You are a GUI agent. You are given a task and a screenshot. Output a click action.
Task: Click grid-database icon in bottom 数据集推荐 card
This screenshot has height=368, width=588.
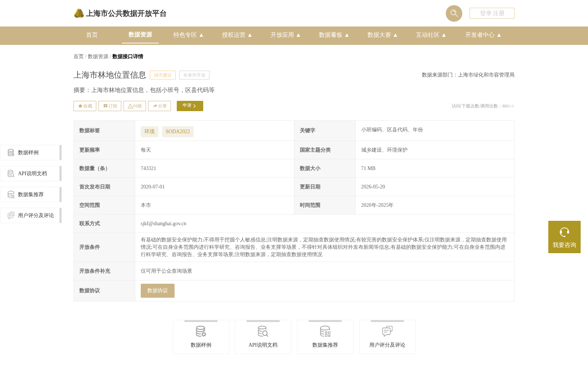[x=325, y=331]
